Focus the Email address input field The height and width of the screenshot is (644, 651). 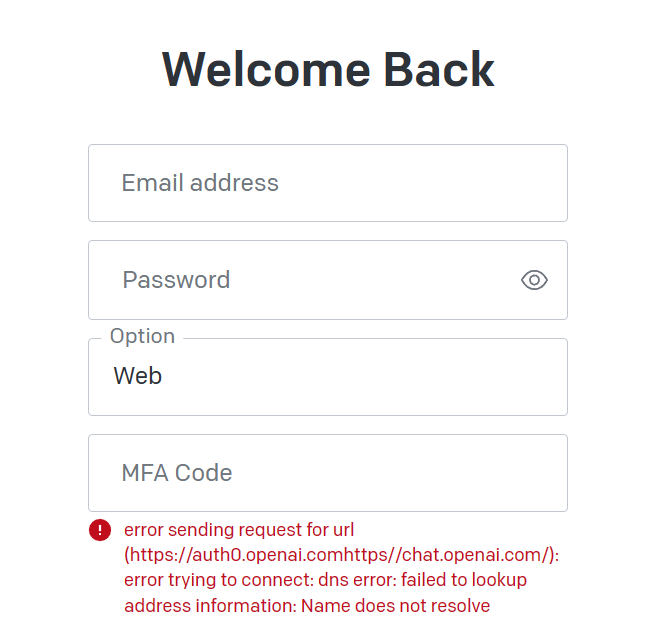coord(328,183)
